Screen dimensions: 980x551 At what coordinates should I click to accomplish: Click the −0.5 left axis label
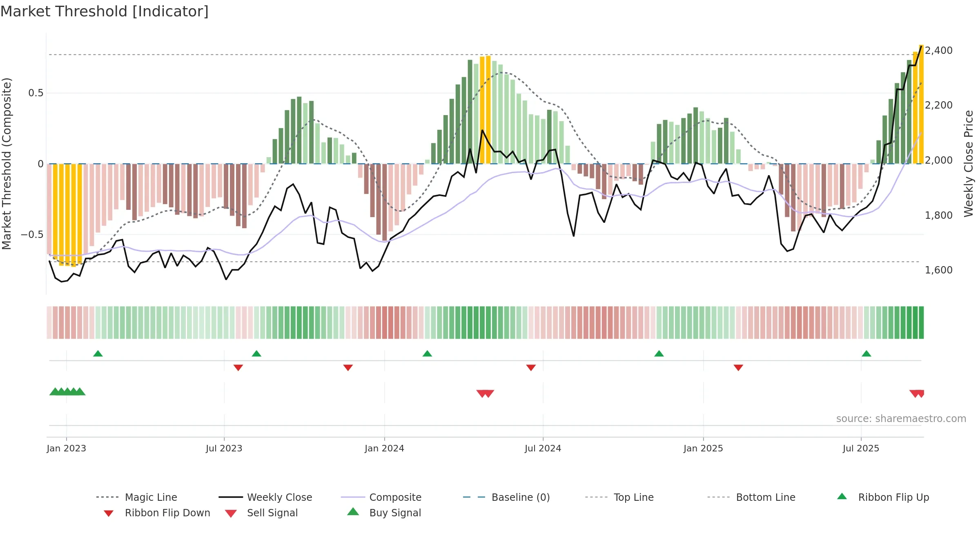pyautogui.click(x=32, y=235)
